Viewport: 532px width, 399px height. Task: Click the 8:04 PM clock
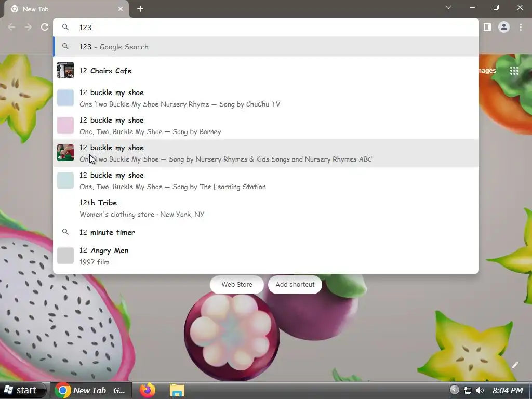(x=508, y=390)
